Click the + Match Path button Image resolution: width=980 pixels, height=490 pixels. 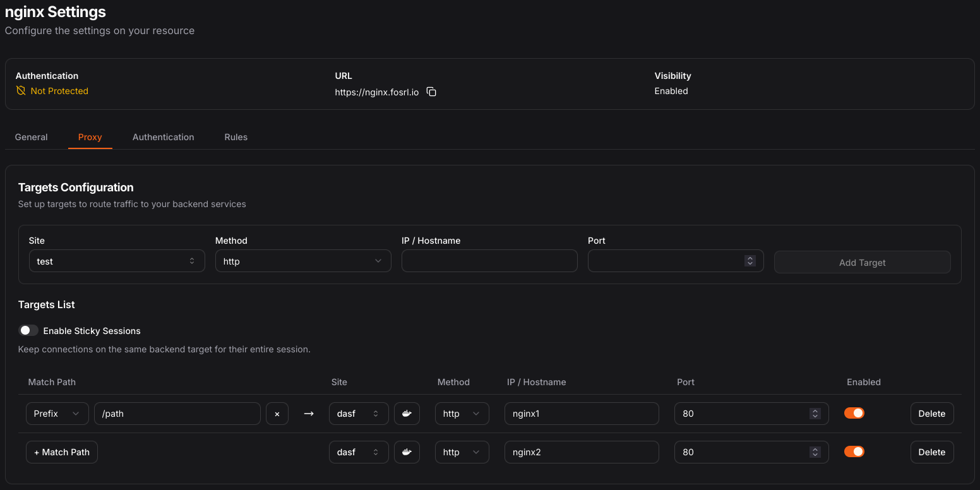(x=62, y=452)
